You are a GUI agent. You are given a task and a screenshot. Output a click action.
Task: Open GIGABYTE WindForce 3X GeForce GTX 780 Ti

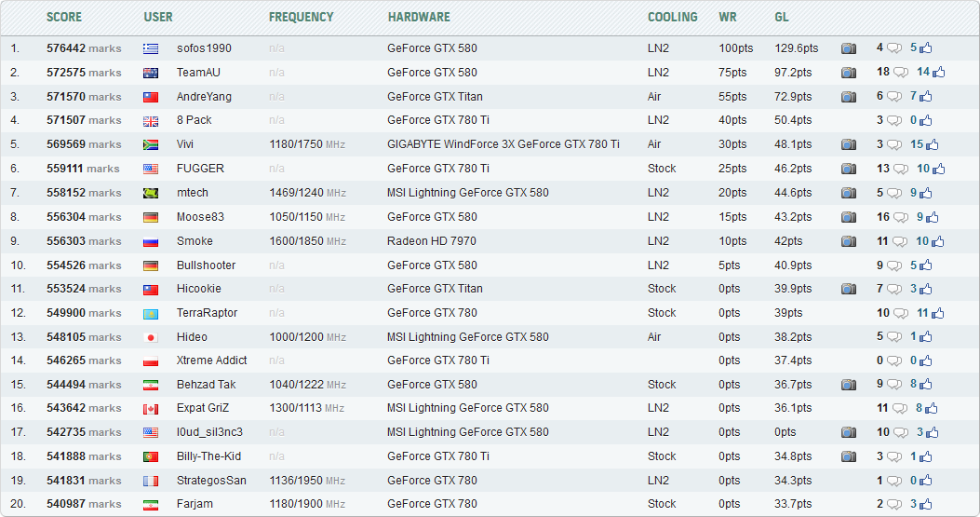pos(503,144)
